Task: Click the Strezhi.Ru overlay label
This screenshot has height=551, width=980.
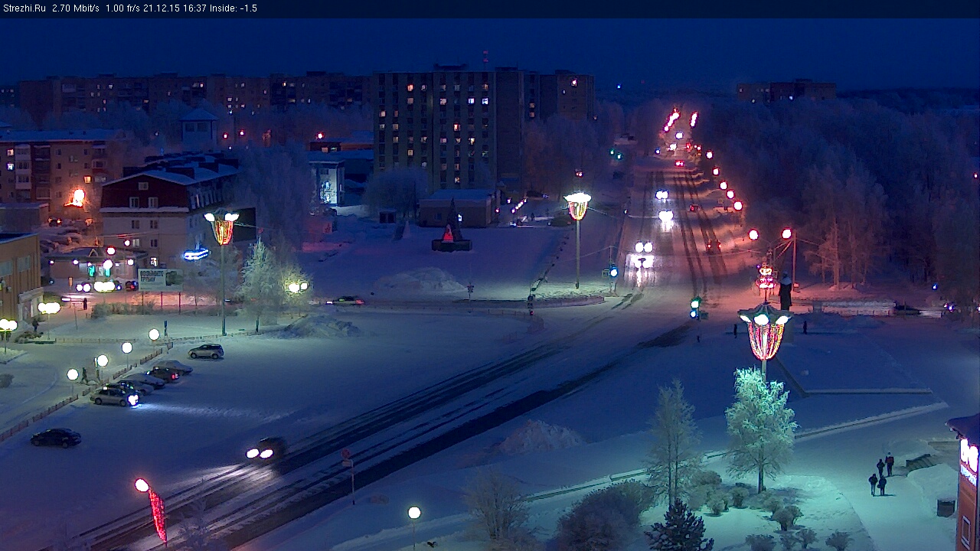Action: pyautogui.click(x=24, y=8)
